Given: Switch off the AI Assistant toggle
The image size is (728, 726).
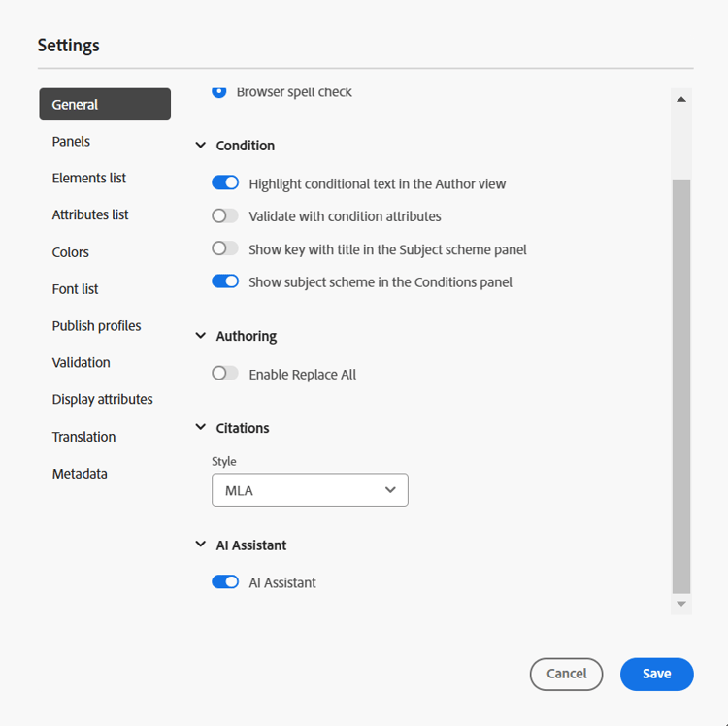Looking at the screenshot, I should [x=225, y=582].
